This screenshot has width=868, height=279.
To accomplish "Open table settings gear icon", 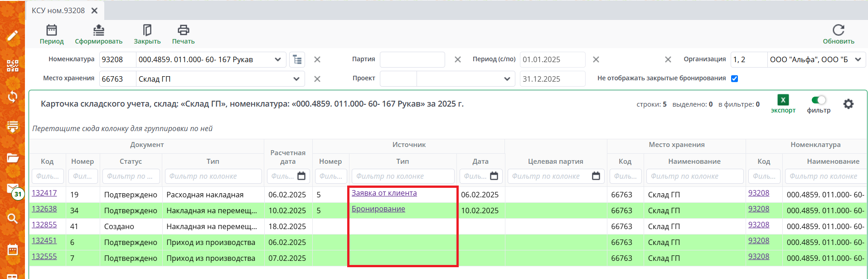I will [848, 104].
